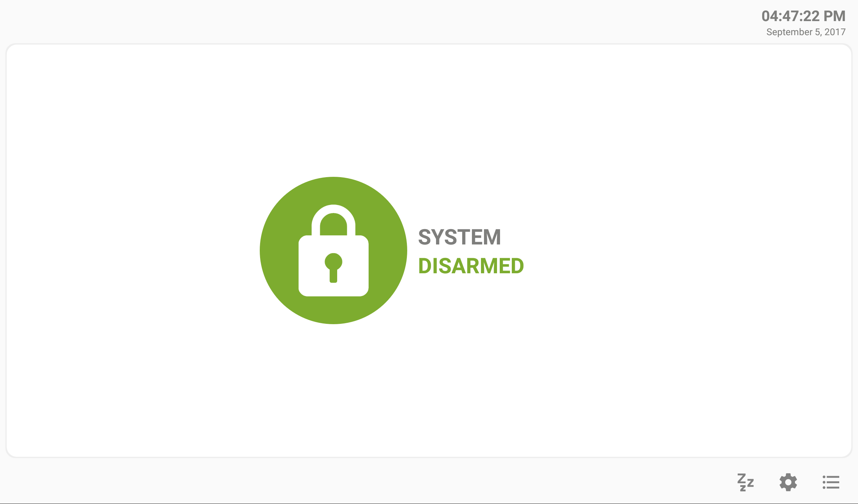Click the gray SYSTEM label
Image resolution: width=858 pixels, height=504 pixels.
(x=459, y=237)
